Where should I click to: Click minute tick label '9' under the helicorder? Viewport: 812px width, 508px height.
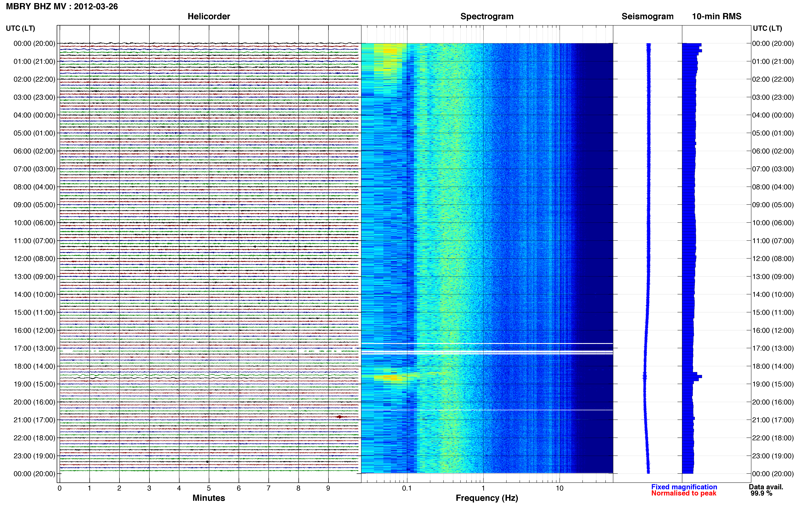[328, 488]
